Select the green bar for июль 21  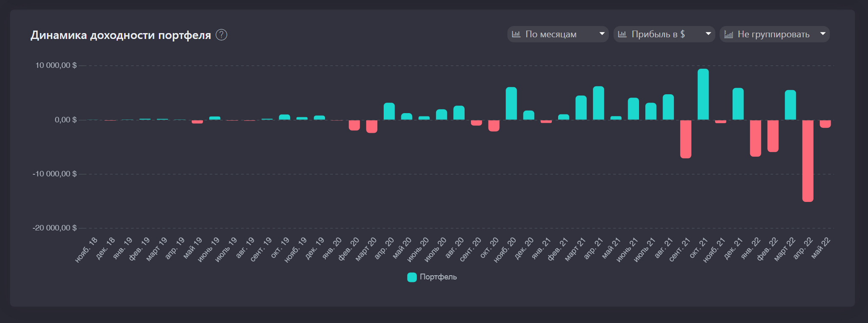point(651,111)
